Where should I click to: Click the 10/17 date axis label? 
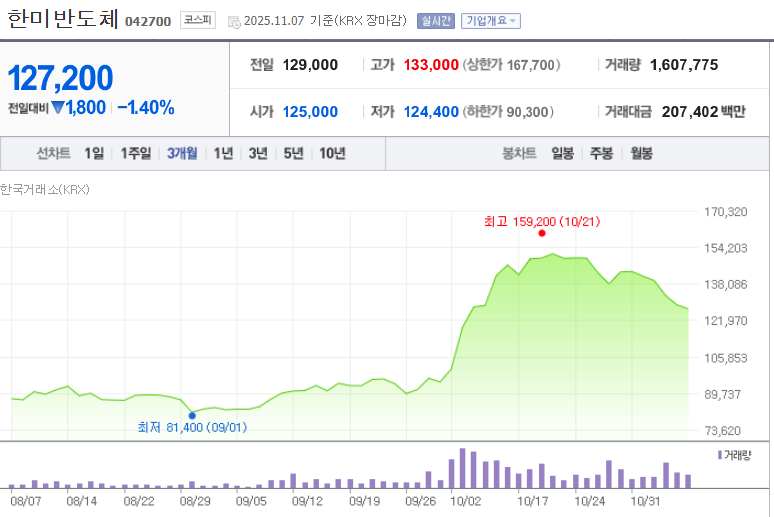533,502
